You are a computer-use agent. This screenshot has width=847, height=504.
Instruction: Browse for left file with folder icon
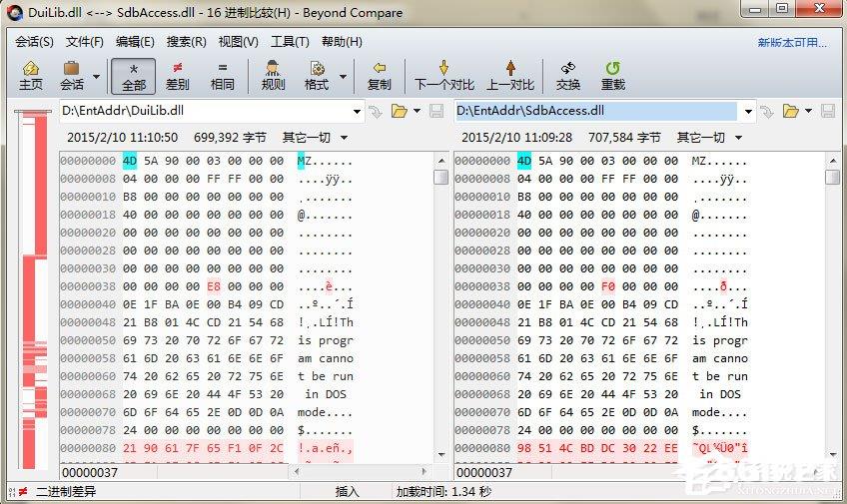(x=400, y=111)
